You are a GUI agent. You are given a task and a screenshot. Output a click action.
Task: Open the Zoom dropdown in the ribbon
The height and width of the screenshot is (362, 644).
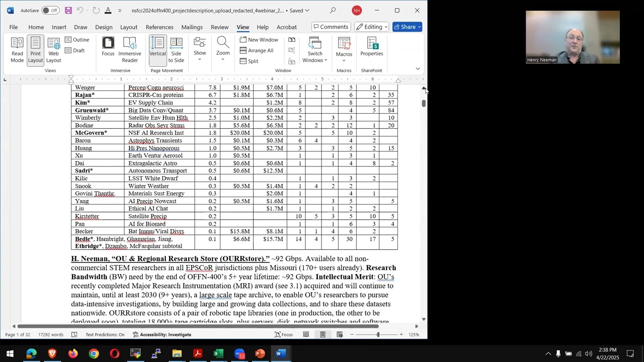223,49
